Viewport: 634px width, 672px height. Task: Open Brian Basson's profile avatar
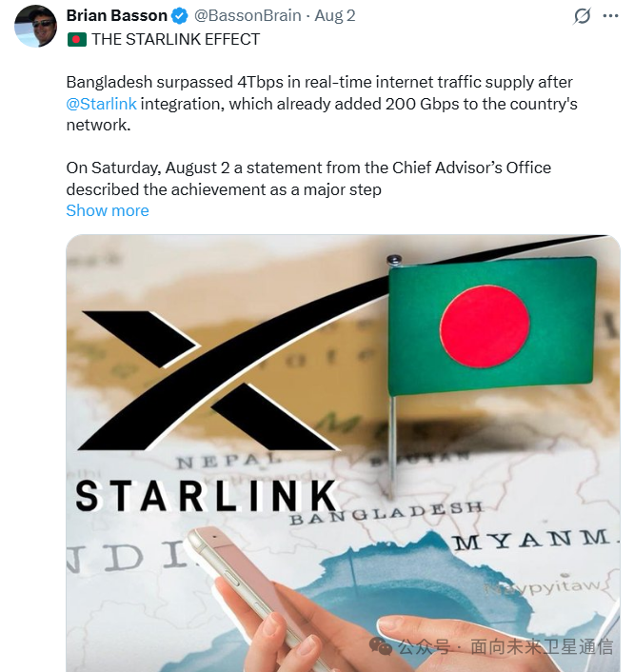(x=35, y=26)
